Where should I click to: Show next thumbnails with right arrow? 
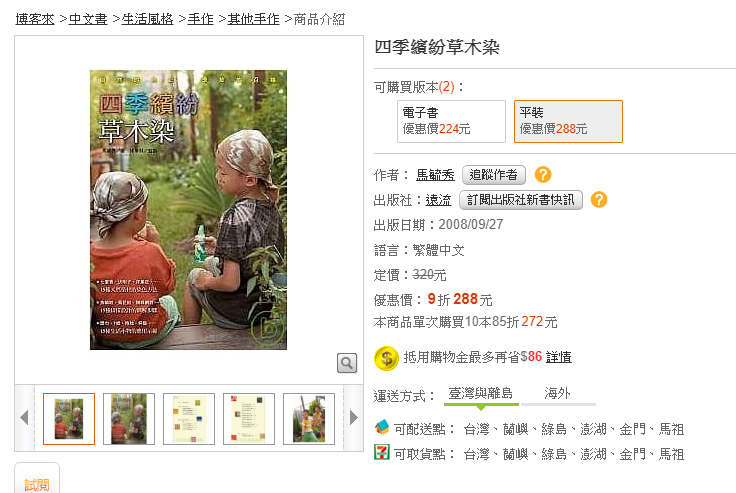pos(353,417)
